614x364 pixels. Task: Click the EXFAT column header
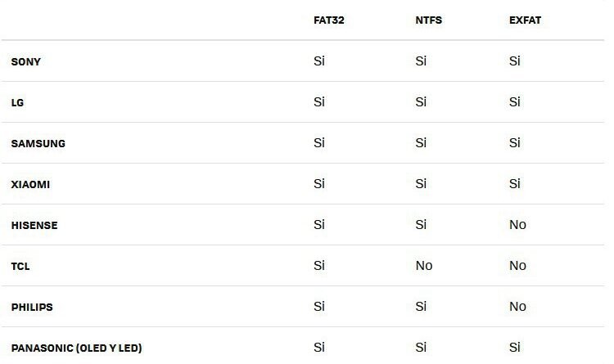525,20
